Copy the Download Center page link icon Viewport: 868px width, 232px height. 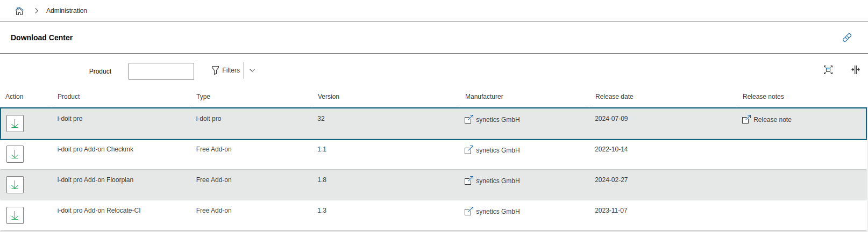pyautogui.click(x=847, y=38)
